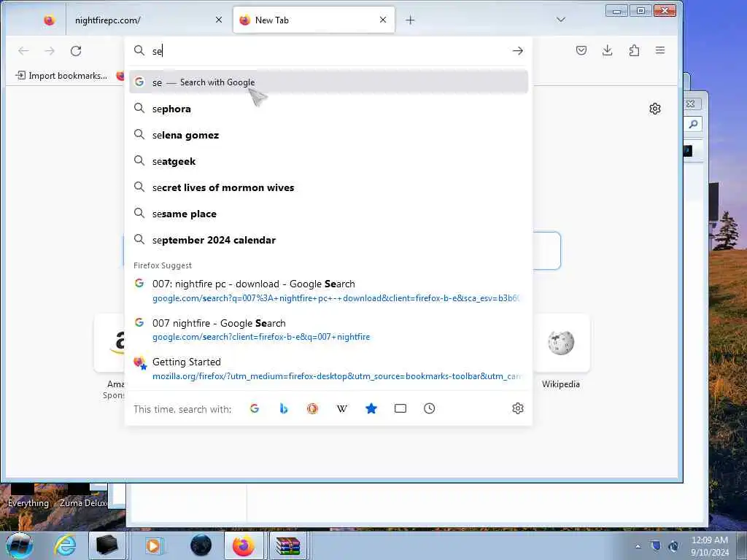Open a new tab with plus button

click(x=410, y=20)
